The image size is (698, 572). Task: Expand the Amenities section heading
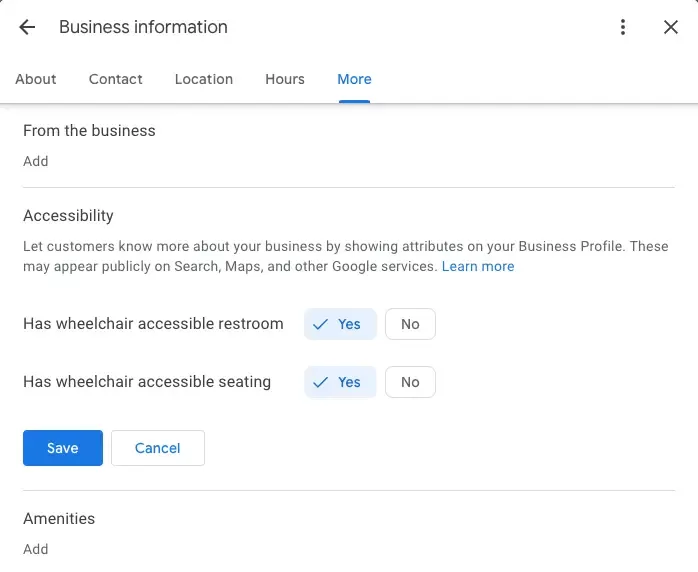pos(59,519)
